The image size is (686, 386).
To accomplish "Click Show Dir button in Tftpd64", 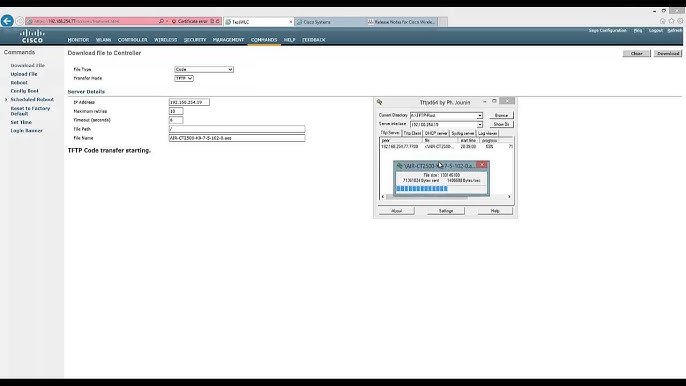I will [501, 124].
